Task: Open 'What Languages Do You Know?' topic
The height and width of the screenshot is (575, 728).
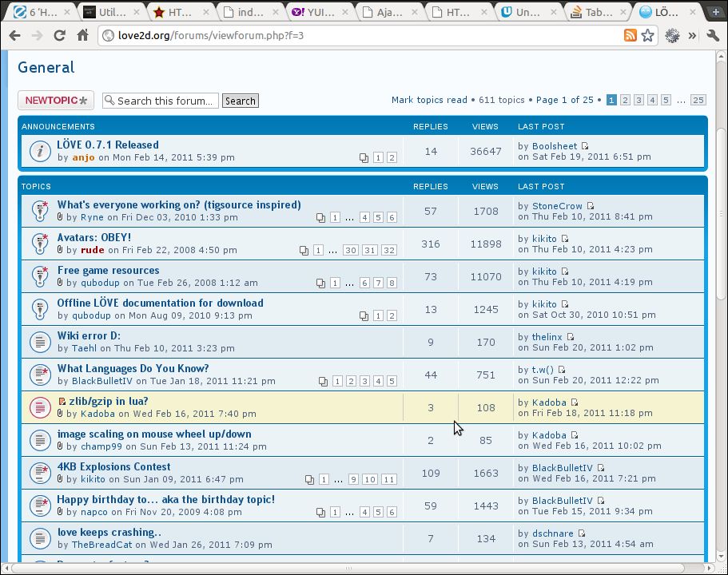Action: (x=133, y=368)
